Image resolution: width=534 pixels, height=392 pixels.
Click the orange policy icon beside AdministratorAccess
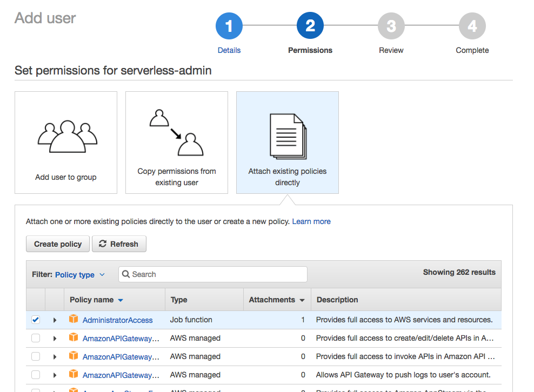[74, 320]
